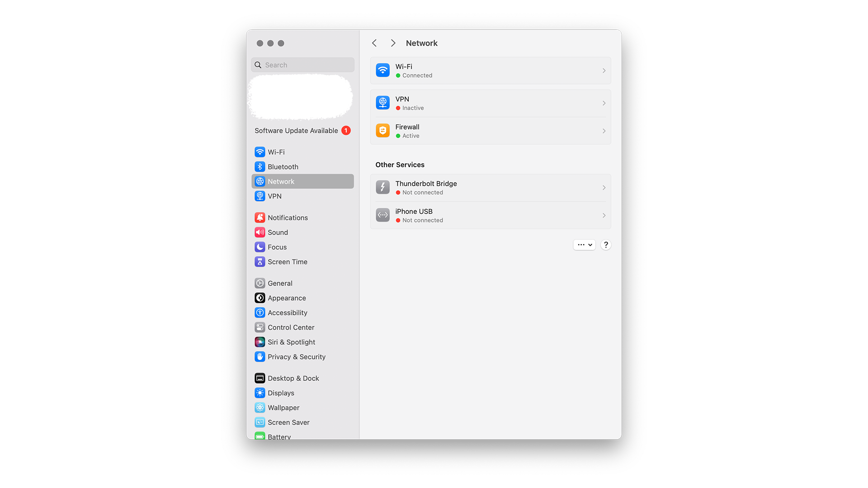The height and width of the screenshot is (488, 868).
Task: Click the Help button for Network
Action: click(x=606, y=244)
